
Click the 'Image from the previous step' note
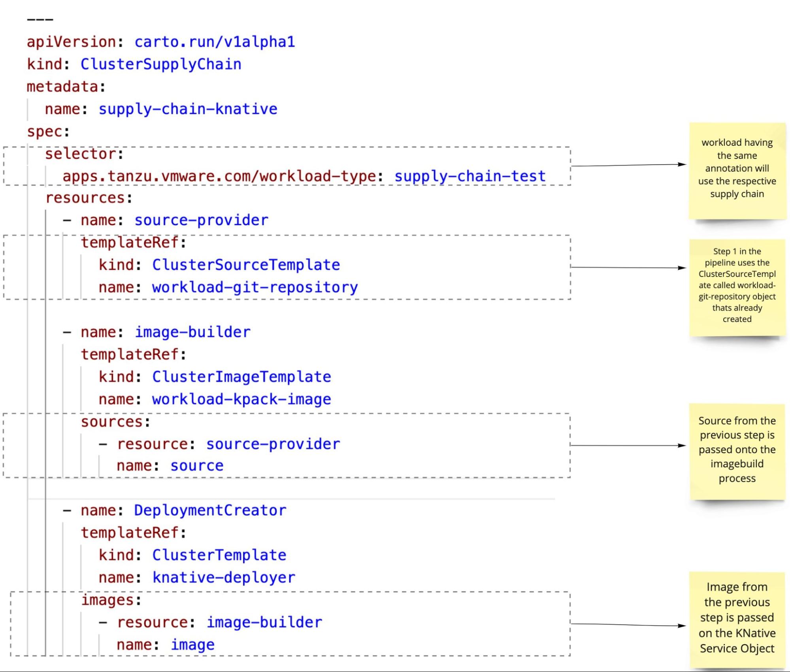pyautogui.click(x=737, y=620)
